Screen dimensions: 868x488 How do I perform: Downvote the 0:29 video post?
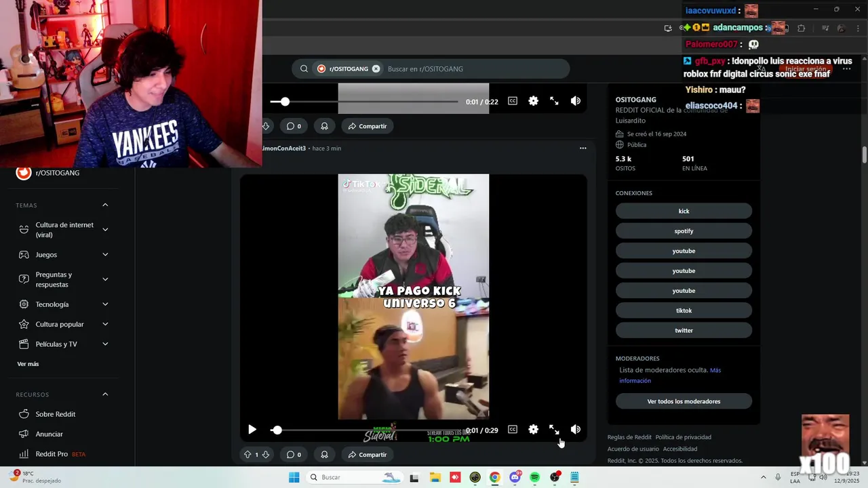point(266,455)
